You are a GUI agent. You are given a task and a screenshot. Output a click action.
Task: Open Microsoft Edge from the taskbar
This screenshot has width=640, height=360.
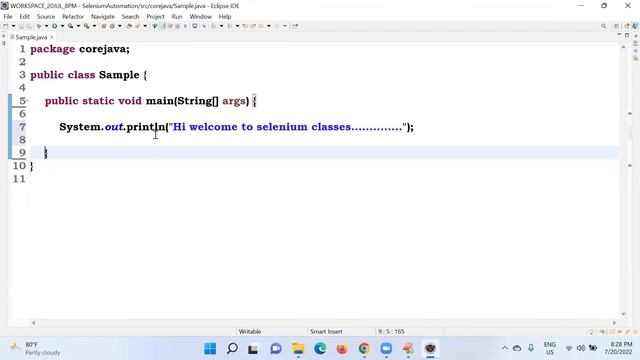320,349
